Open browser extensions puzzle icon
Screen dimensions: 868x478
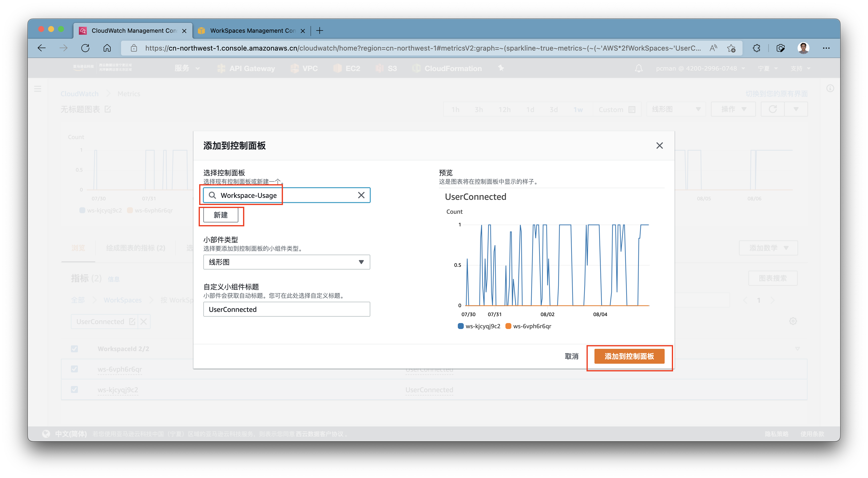756,48
